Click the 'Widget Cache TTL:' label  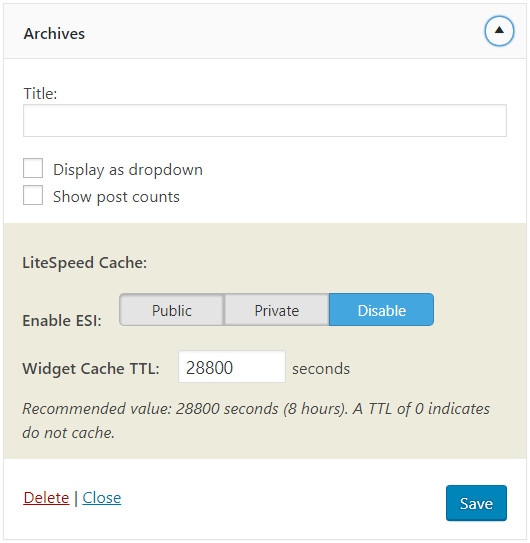click(91, 368)
